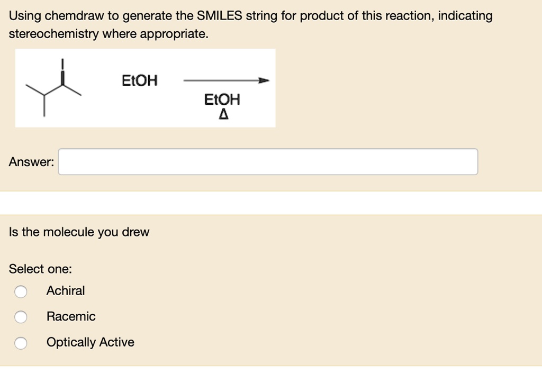Click the reaction scheme image
The image size is (542, 392).
(146, 87)
